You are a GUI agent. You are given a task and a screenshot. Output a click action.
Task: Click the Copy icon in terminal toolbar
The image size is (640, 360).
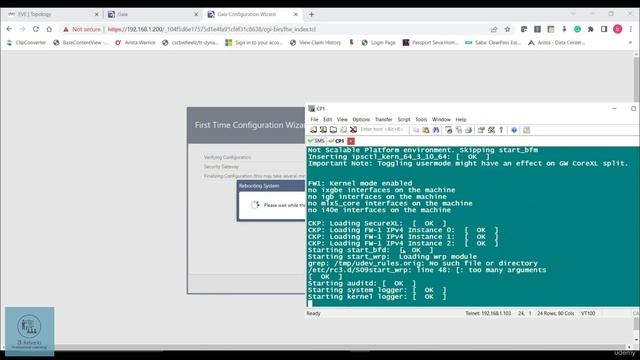pos(416,130)
